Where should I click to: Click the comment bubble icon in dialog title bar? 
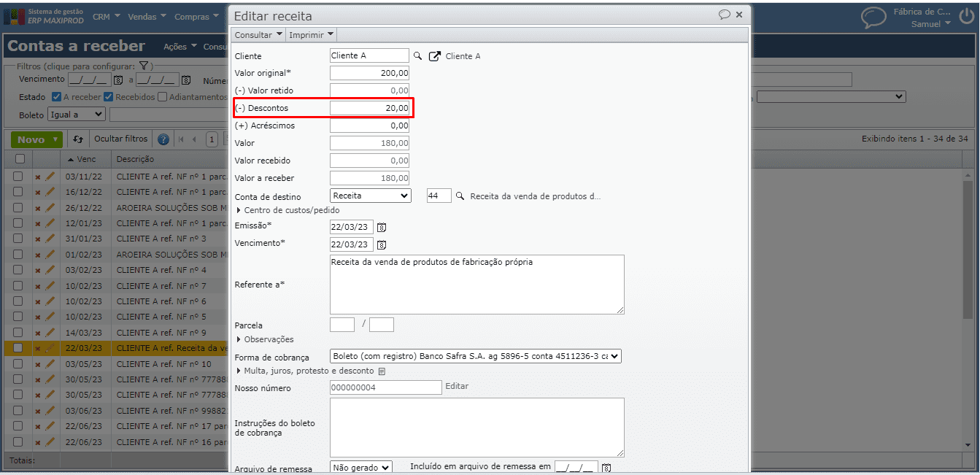click(x=725, y=15)
